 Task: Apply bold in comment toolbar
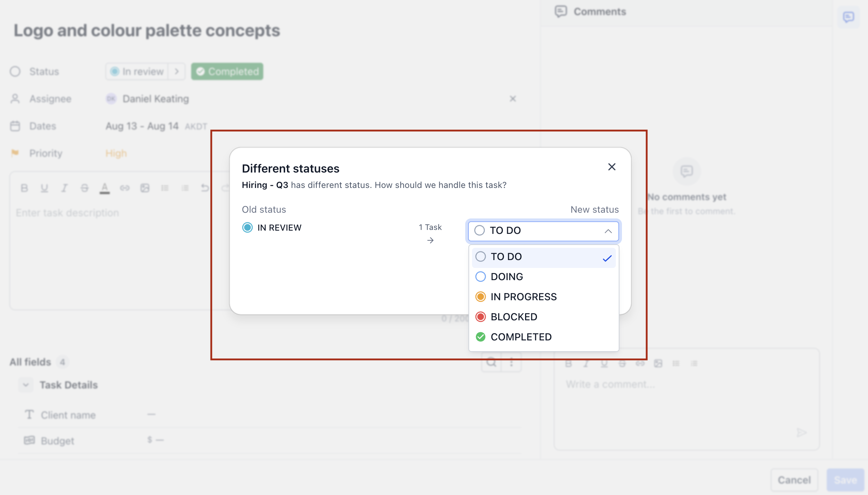(569, 364)
